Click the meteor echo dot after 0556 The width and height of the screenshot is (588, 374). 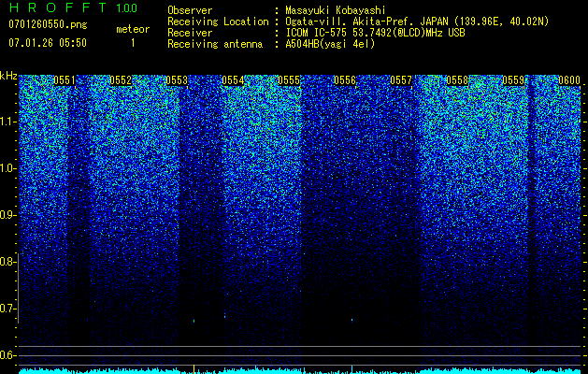pos(351,320)
